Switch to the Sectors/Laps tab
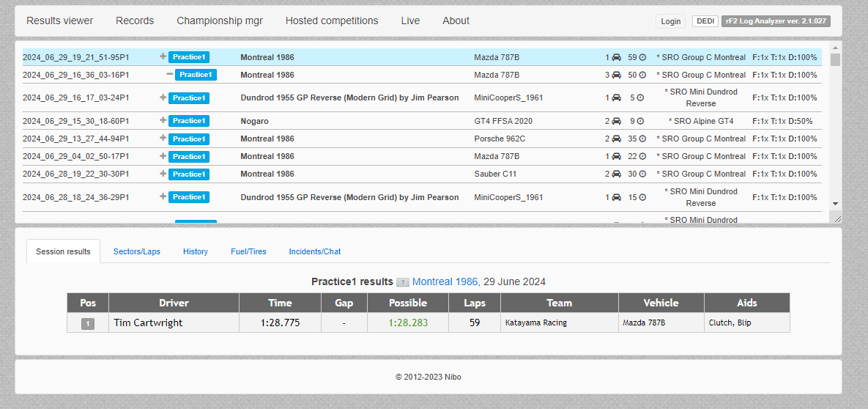The height and width of the screenshot is (409, 868). 136,251
